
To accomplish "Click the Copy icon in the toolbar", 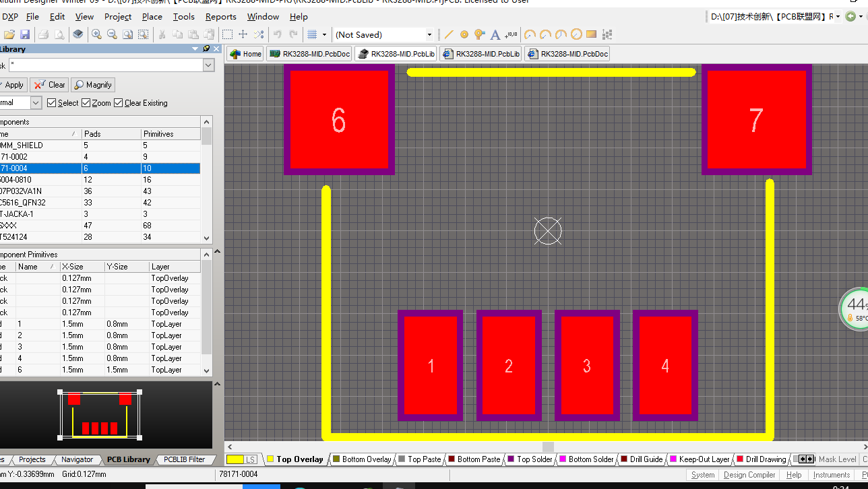I will point(178,34).
